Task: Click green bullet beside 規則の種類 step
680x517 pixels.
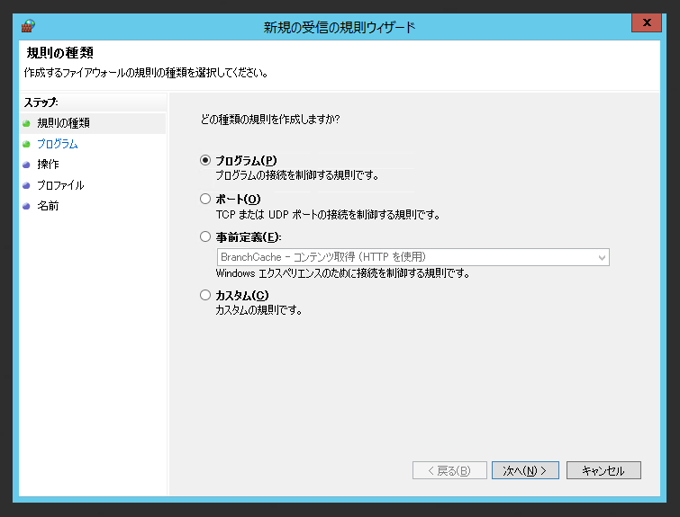Action: [26, 124]
